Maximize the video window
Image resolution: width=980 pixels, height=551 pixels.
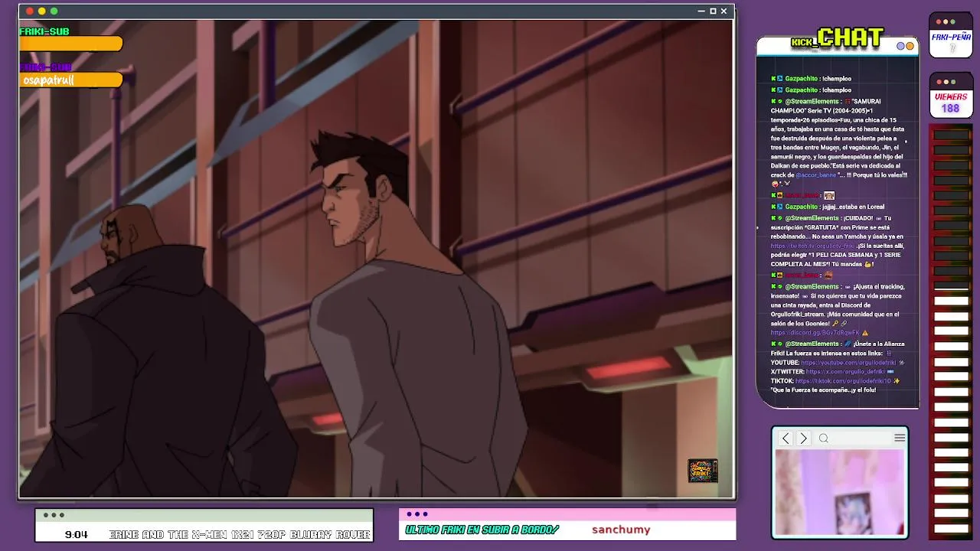tap(713, 11)
